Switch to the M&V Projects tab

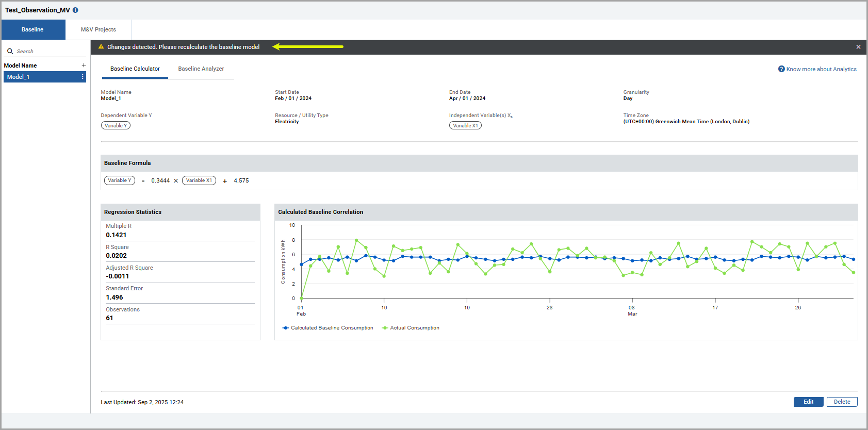(99, 29)
